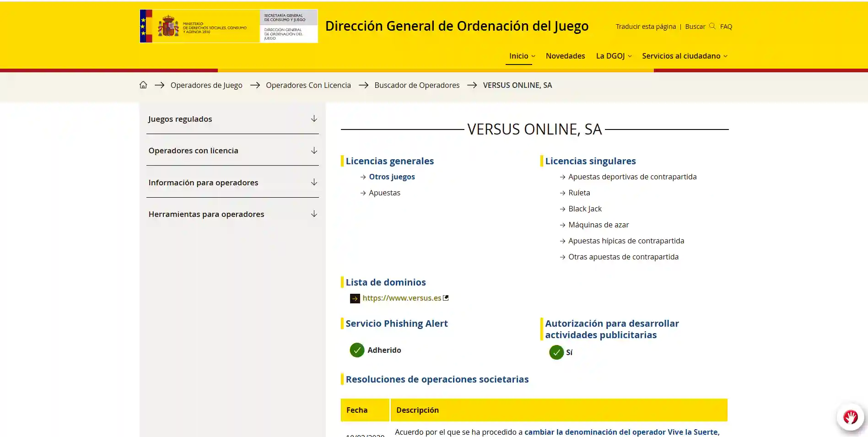Image resolution: width=868 pixels, height=437 pixels.
Task: Click external link icon after versus.es
Action: click(x=446, y=298)
